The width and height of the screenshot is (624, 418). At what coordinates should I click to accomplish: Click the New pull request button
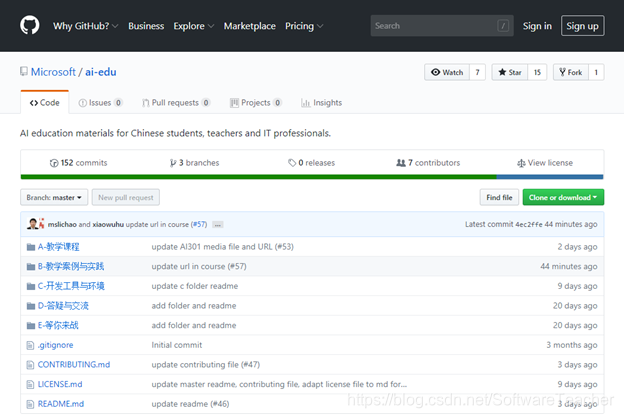(126, 197)
